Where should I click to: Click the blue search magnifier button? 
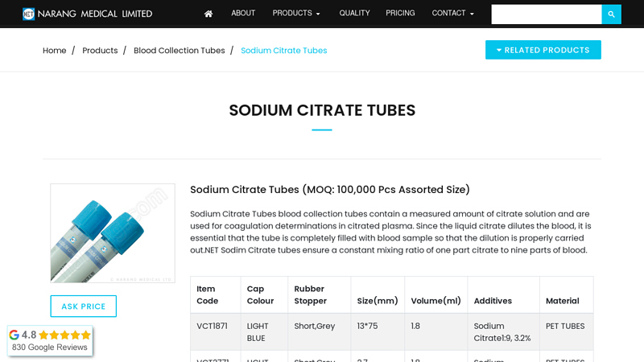pos(611,14)
